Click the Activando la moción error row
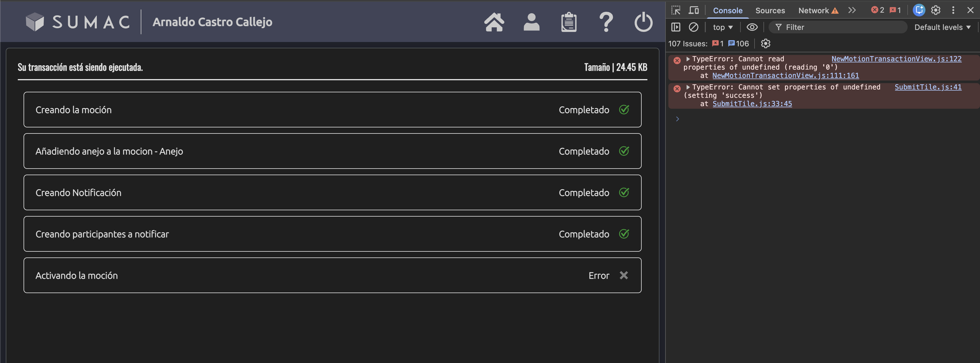 [x=332, y=275]
